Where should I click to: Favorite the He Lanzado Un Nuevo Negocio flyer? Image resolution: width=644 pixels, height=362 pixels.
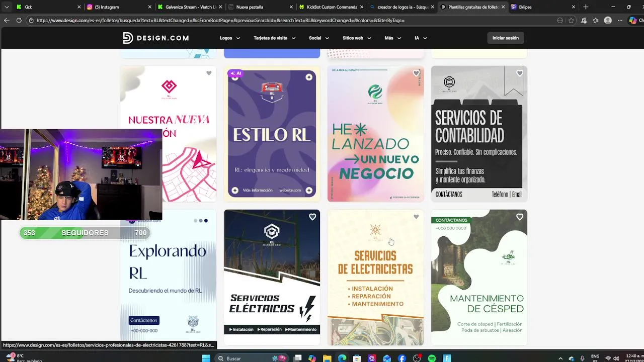[x=416, y=73]
